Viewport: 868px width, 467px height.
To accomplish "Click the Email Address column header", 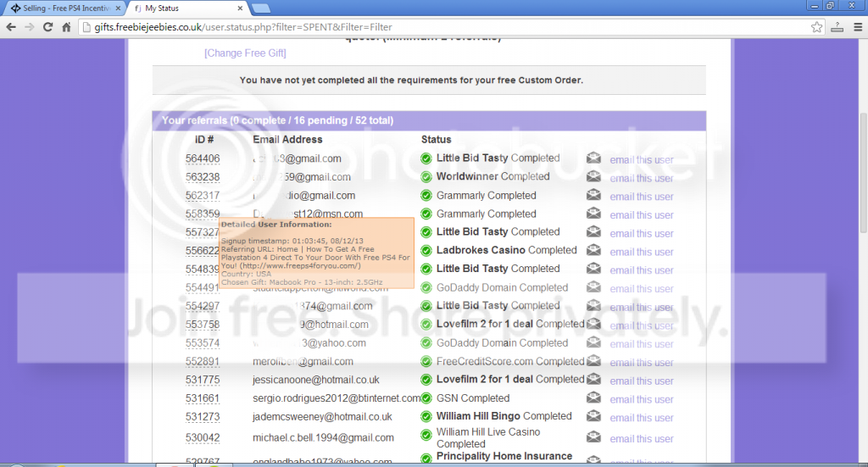I will pyautogui.click(x=287, y=140).
